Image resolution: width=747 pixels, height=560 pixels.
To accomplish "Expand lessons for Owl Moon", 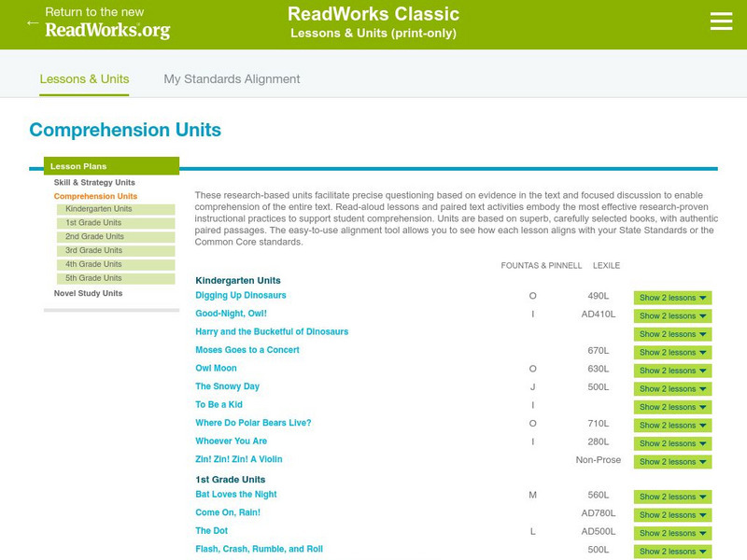I will click(x=672, y=371).
